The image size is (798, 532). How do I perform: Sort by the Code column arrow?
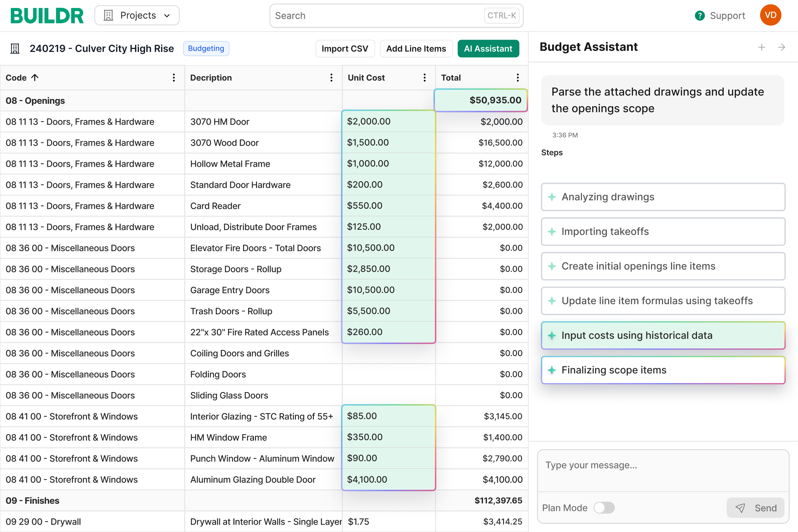[35, 78]
